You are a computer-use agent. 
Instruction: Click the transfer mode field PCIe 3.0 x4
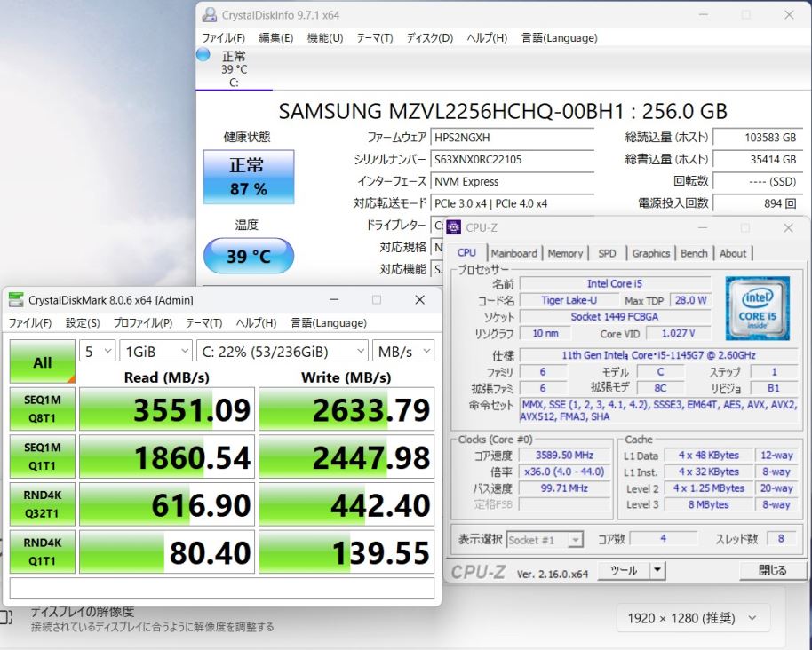512,203
